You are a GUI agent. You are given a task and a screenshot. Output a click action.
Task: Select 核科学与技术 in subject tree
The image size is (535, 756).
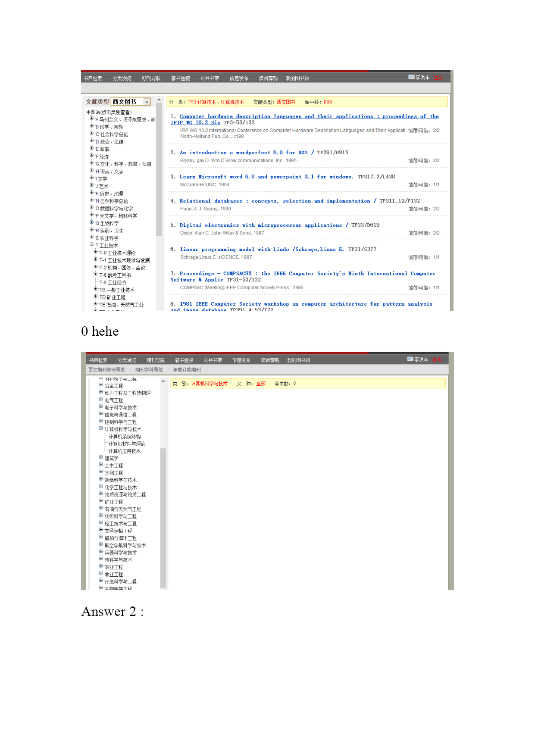click(119, 560)
